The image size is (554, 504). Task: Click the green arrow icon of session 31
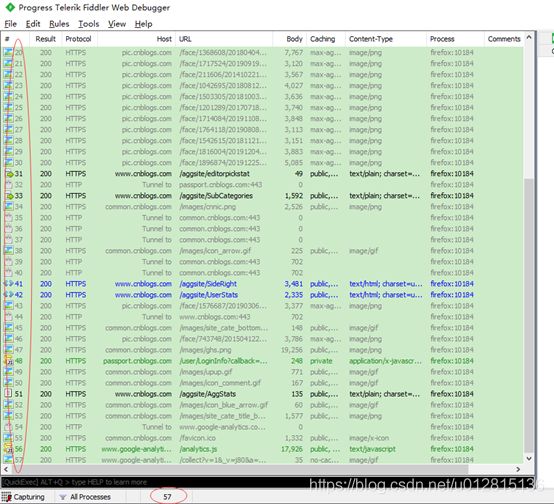(x=9, y=174)
